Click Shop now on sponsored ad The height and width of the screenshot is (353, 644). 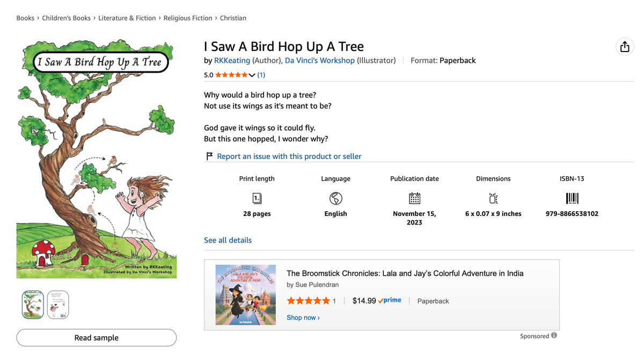pos(303,318)
